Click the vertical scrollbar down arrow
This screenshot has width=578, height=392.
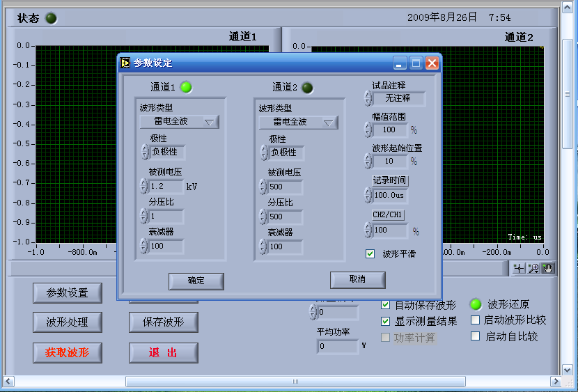pyautogui.click(x=567, y=370)
